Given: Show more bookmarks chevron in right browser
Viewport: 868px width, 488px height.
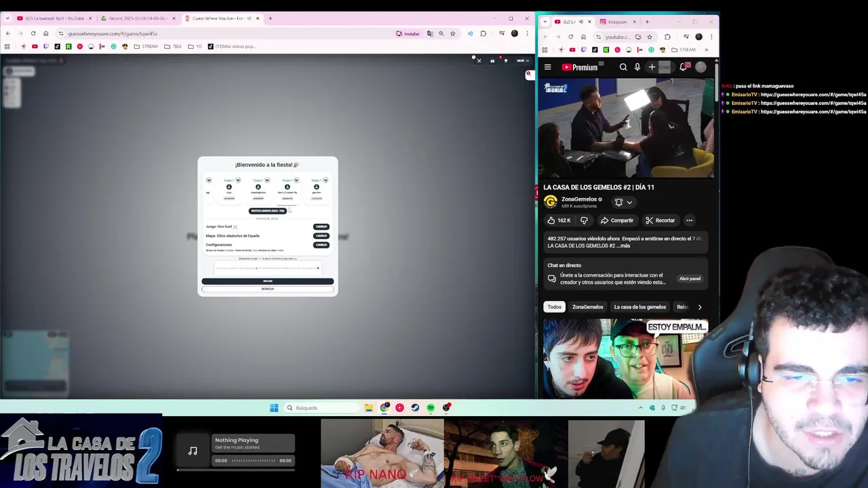Looking at the screenshot, I should (706, 49).
